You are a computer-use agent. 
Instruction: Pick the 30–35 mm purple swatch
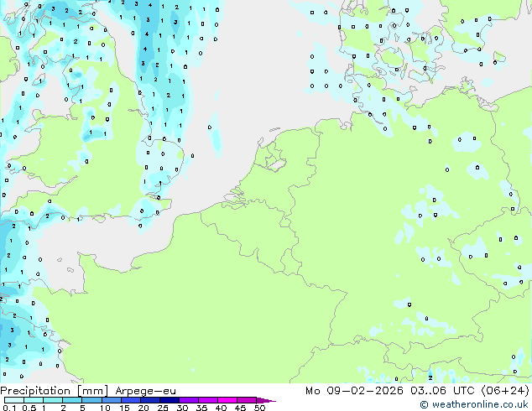tap(188, 400)
